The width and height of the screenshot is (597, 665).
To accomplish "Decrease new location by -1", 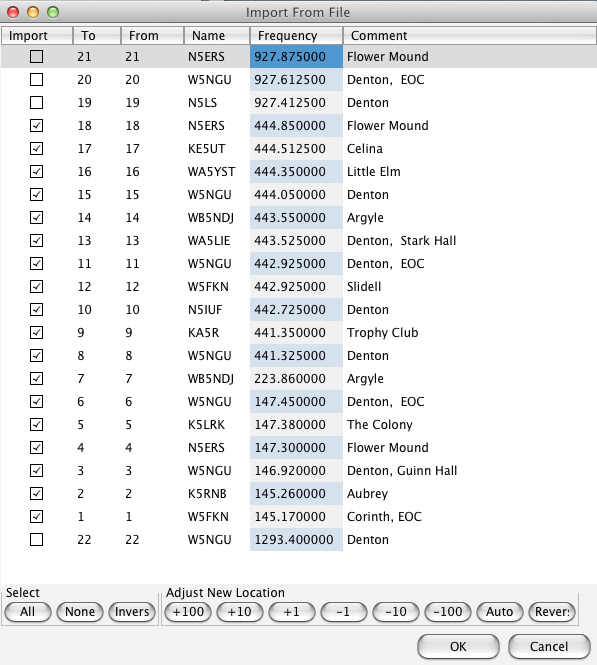I will point(344,612).
